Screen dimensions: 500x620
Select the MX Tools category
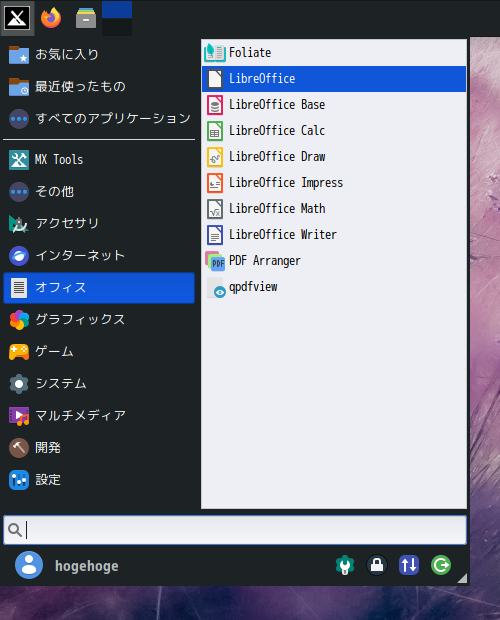click(x=99, y=160)
